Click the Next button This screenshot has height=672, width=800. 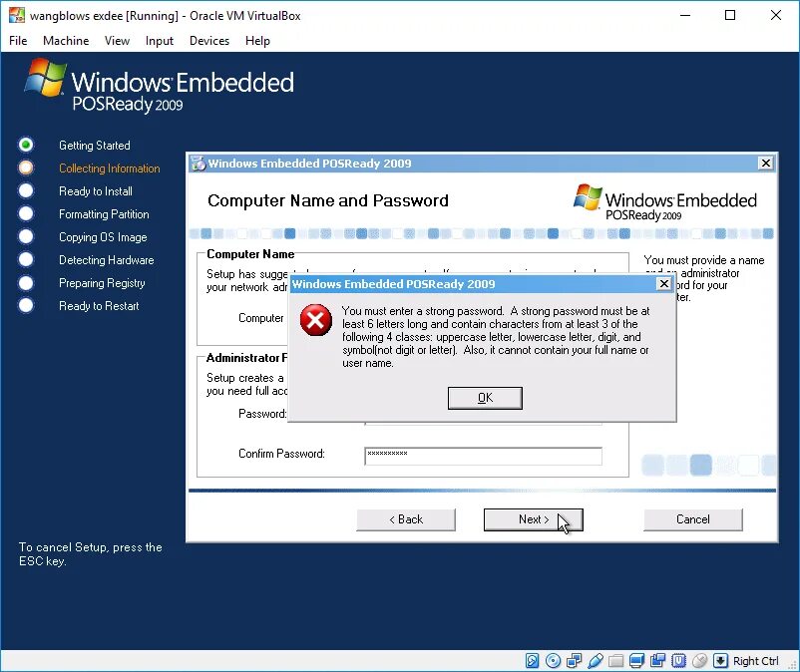pos(533,519)
